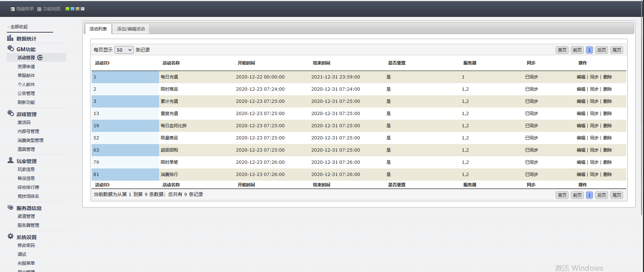This screenshot has height=272, width=644.
Task: Click the gray window-style theme icon
Action: click(x=83, y=9)
